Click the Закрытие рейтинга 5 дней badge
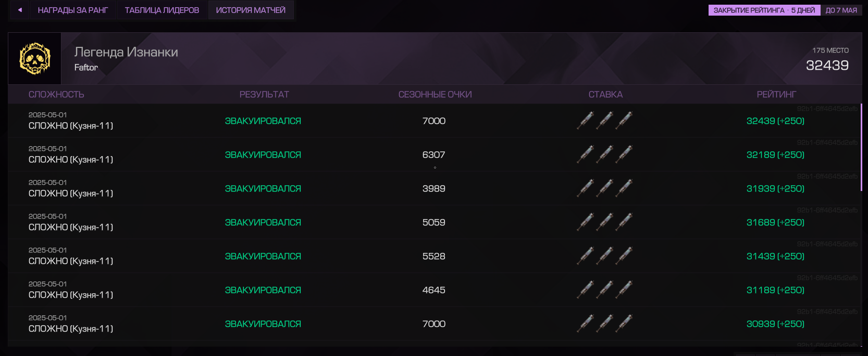The width and height of the screenshot is (868, 356). click(764, 10)
